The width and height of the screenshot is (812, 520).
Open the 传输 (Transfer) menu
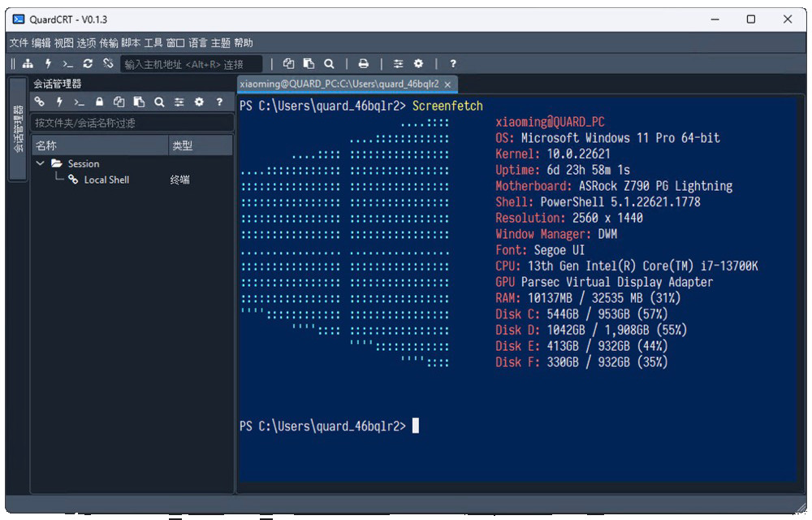coord(108,43)
